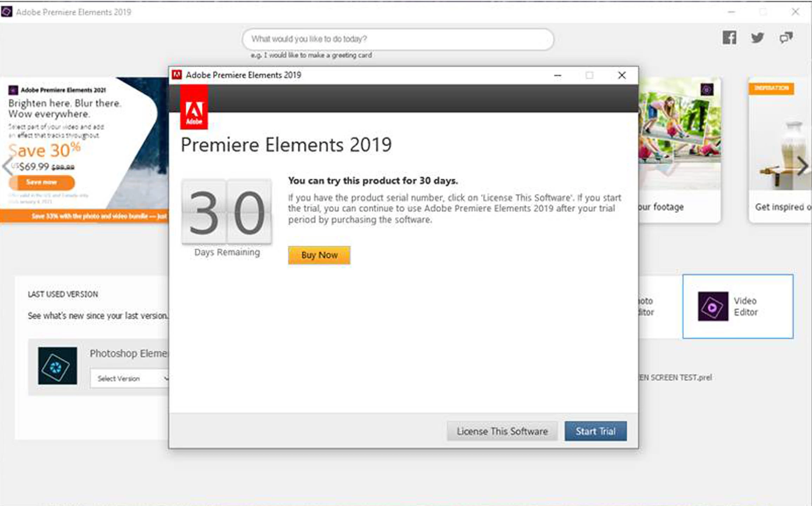812x506 pixels.
Task: Click the Premiere Elements title bar icon
Action: (x=7, y=12)
